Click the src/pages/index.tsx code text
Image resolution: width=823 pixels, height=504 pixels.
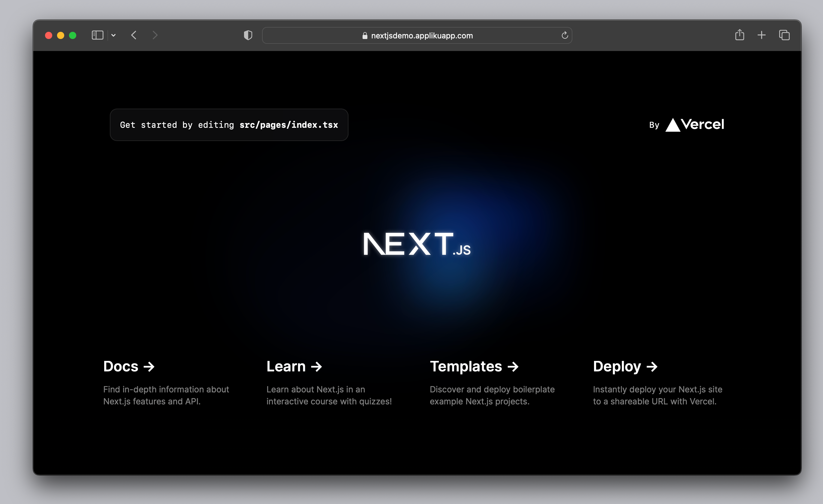(288, 125)
